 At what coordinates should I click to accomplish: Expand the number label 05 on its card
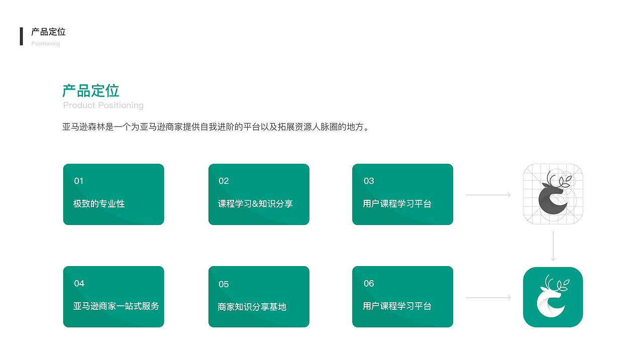(224, 283)
